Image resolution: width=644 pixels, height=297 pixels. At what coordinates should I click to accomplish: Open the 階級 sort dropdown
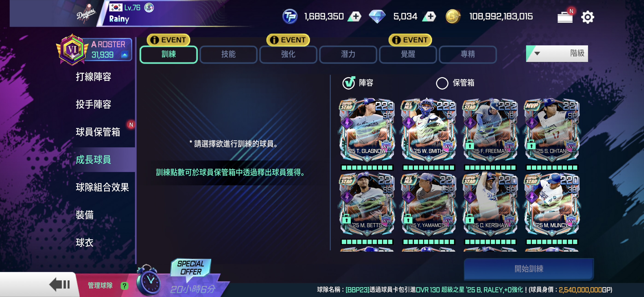click(557, 53)
